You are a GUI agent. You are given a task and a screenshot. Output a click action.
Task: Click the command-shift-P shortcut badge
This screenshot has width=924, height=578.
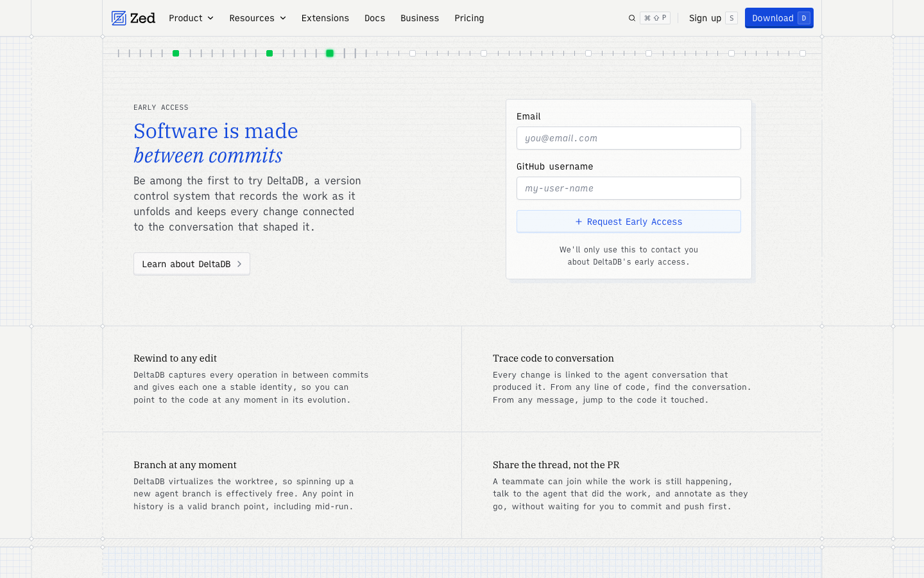point(655,18)
